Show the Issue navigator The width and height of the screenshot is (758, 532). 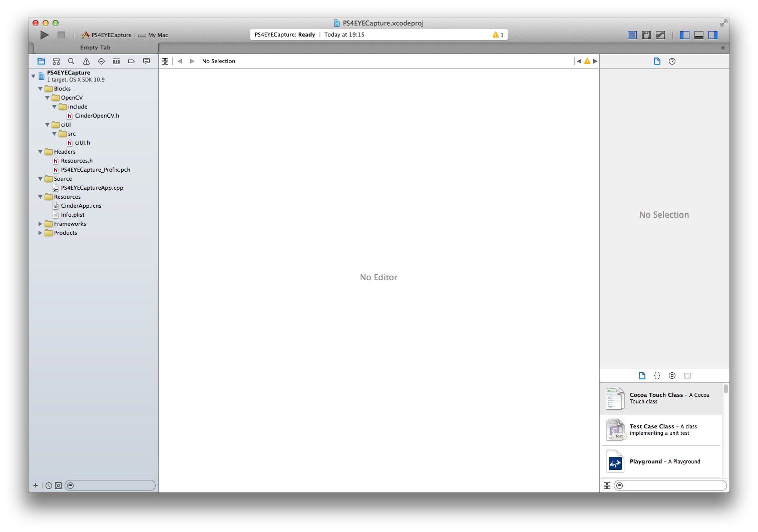click(x=86, y=61)
